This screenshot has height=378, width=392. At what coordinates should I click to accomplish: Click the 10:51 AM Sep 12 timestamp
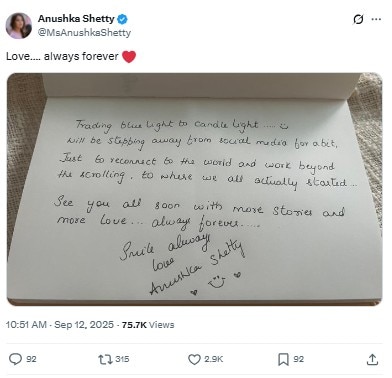pyautogui.click(x=60, y=325)
